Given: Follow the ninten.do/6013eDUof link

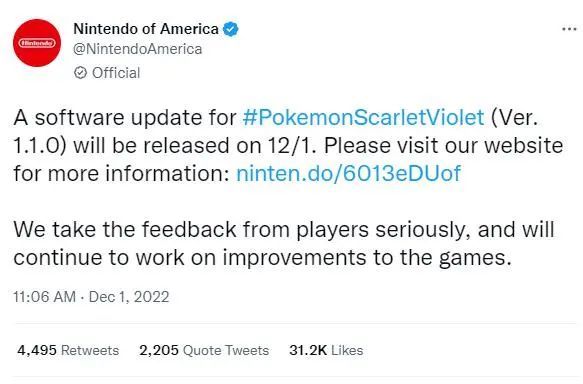Looking at the screenshot, I should point(348,173).
